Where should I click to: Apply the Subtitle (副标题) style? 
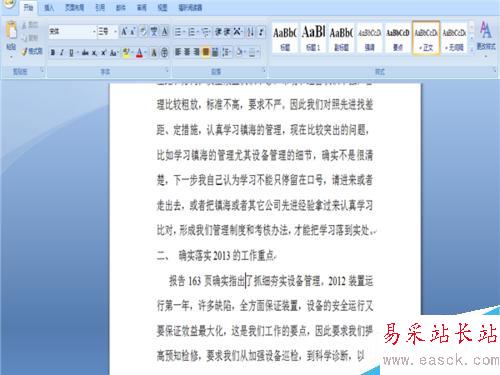(x=341, y=38)
